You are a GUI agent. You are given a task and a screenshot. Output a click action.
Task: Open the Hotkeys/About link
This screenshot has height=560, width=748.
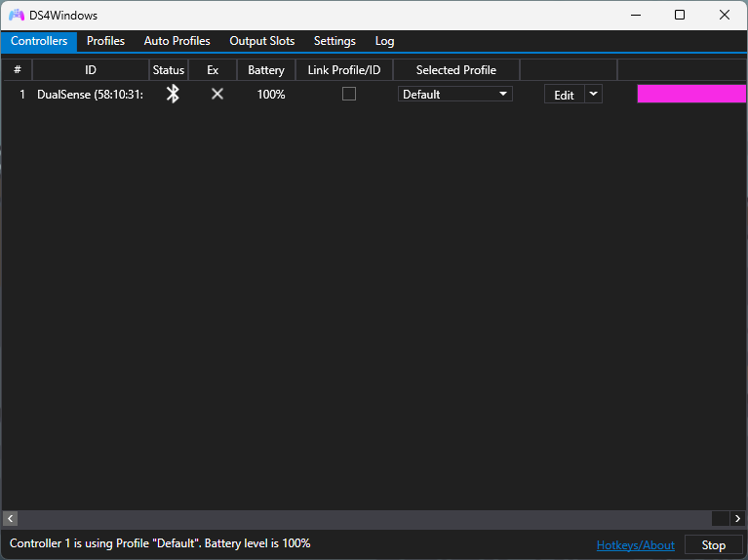(x=635, y=545)
